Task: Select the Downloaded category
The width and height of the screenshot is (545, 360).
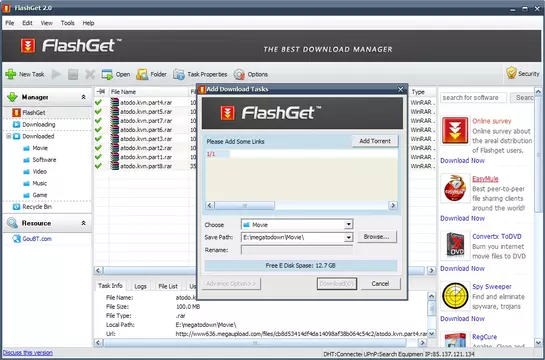Action: pos(38,136)
